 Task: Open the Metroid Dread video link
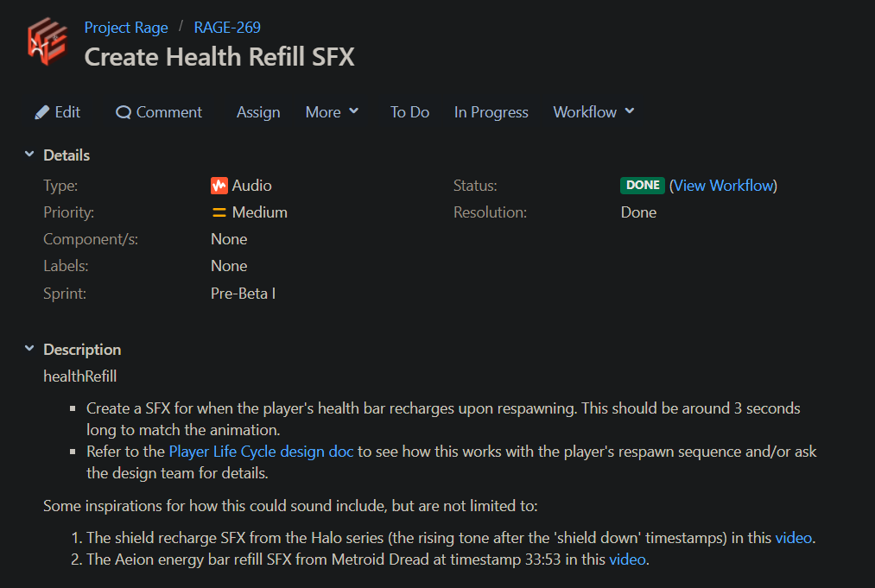pos(627,560)
